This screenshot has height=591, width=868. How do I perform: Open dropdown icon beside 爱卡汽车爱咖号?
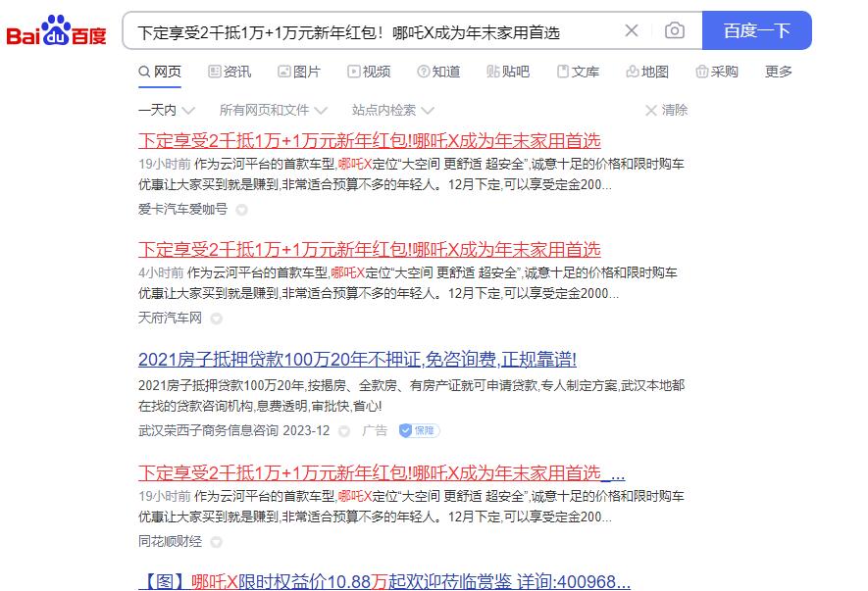(x=242, y=210)
